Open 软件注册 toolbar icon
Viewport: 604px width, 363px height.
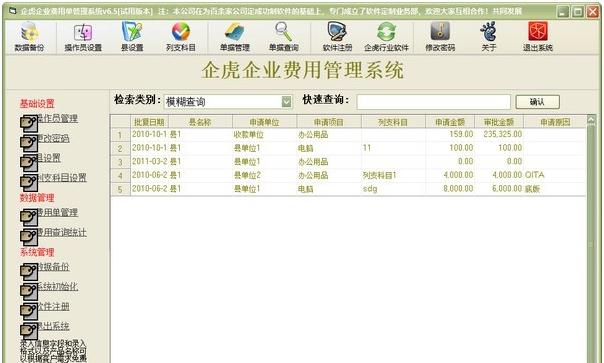click(x=337, y=36)
